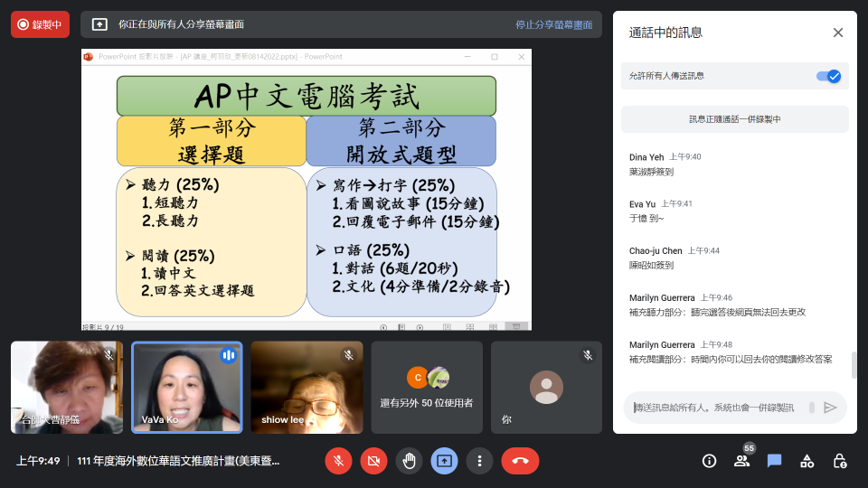
Task: Click the message input field
Action: 713,408
